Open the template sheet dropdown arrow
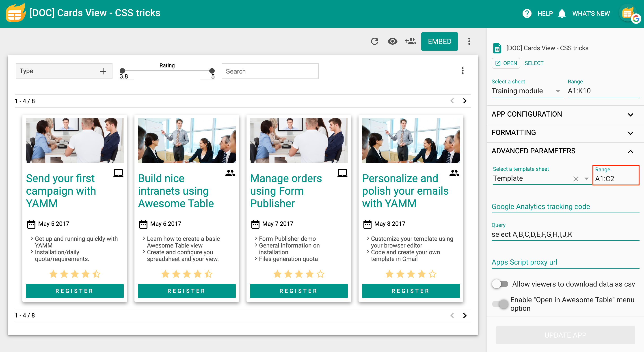The image size is (644, 352). pyautogui.click(x=586, y=179)
